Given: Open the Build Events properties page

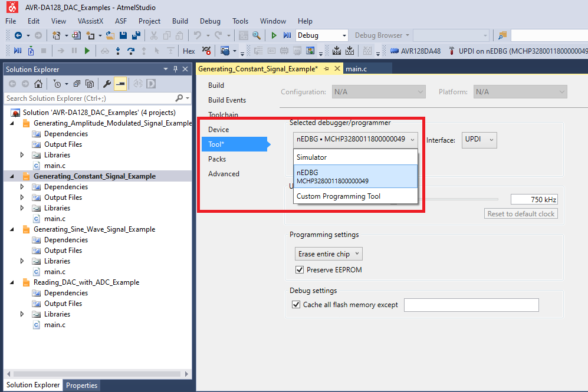Looking at the screenshot, I should coord(227,100).
